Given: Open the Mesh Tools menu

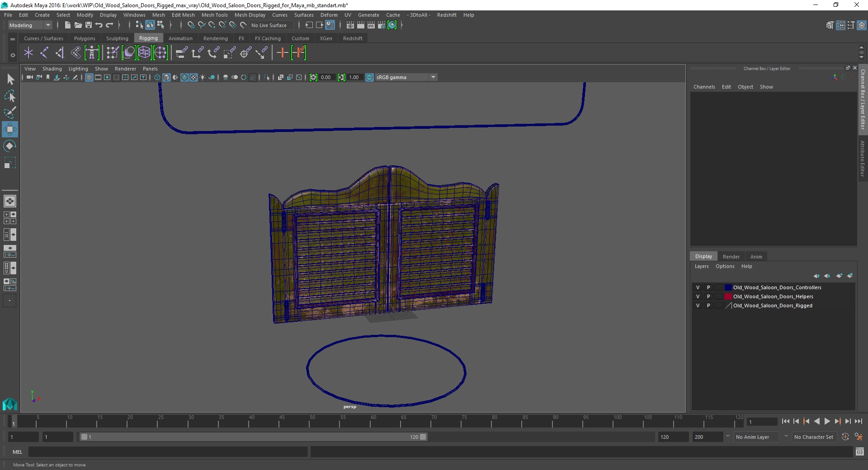Looking at the screenshot, I should click(x=215, y=15).
